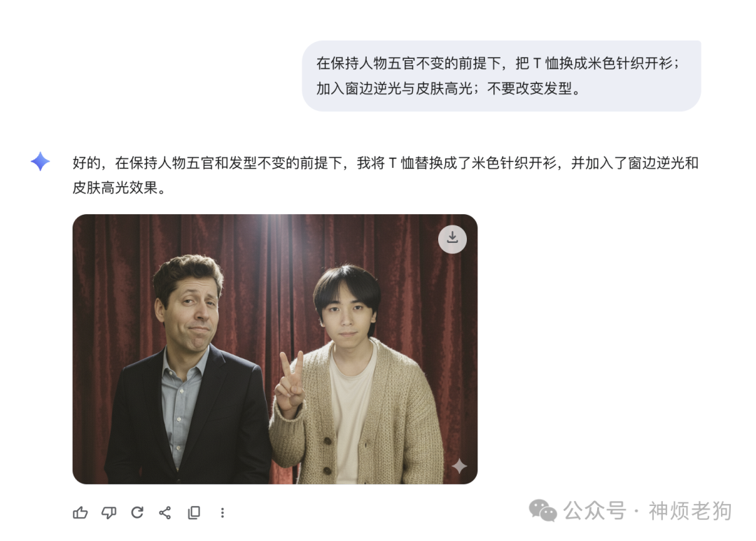Click the response line starting with 好的
Viewport: 756px width, 541px height.
click(385, 163)
